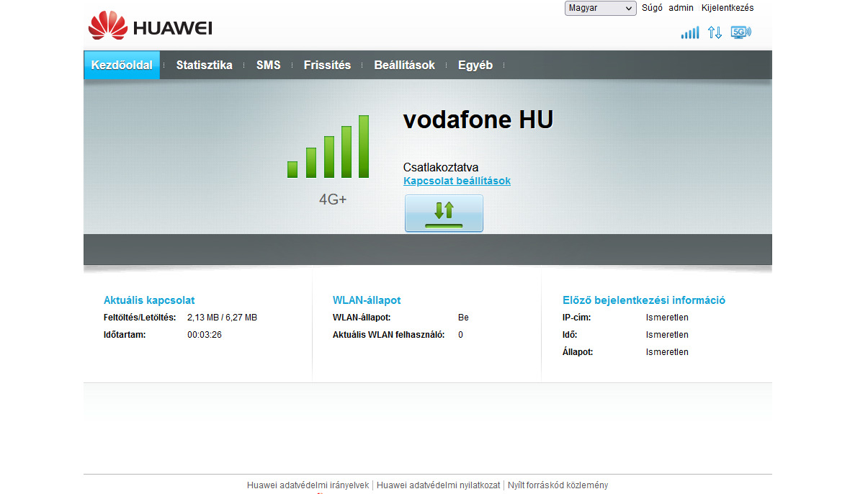Open the Magyar language dropdown
The image size is (868, 494).
tap(600, 8)
